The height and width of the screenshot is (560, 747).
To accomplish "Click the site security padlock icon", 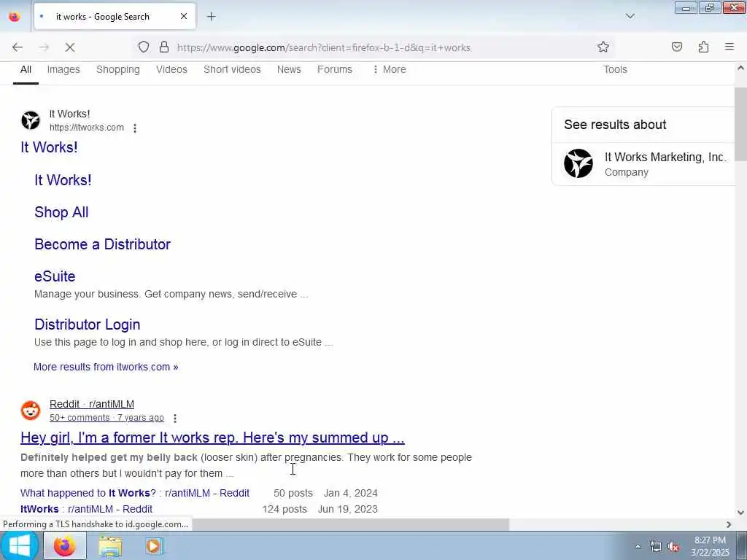I will click(164, 47).
